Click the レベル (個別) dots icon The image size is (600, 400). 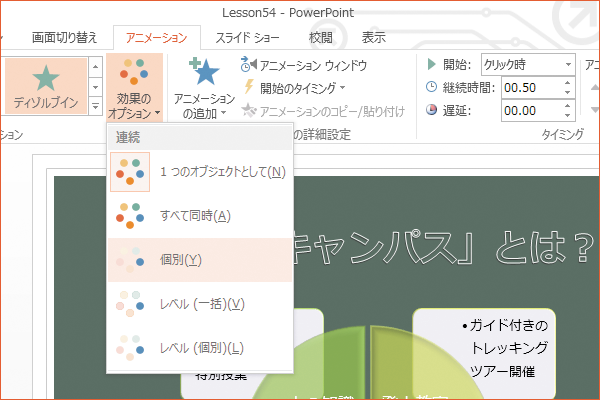tap(130, 348)
